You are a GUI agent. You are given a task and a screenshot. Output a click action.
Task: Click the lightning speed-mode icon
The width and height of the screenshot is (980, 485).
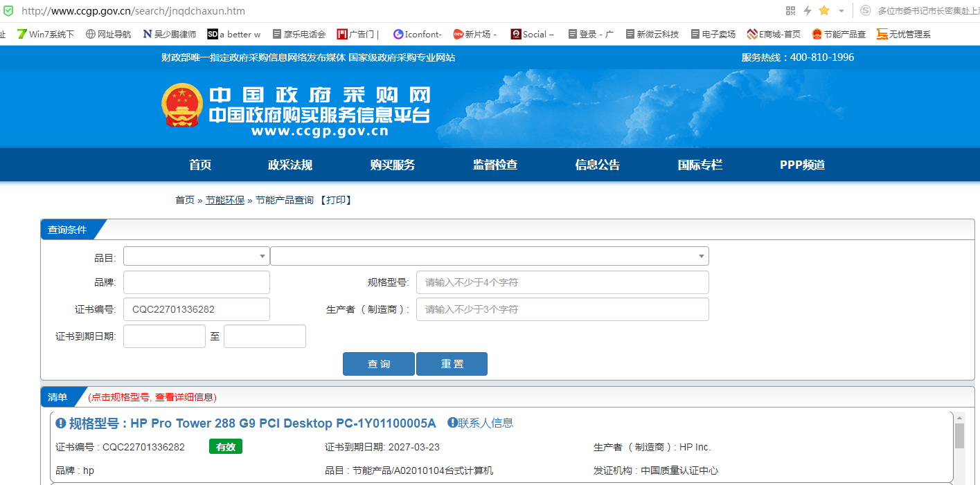[807, 10]
